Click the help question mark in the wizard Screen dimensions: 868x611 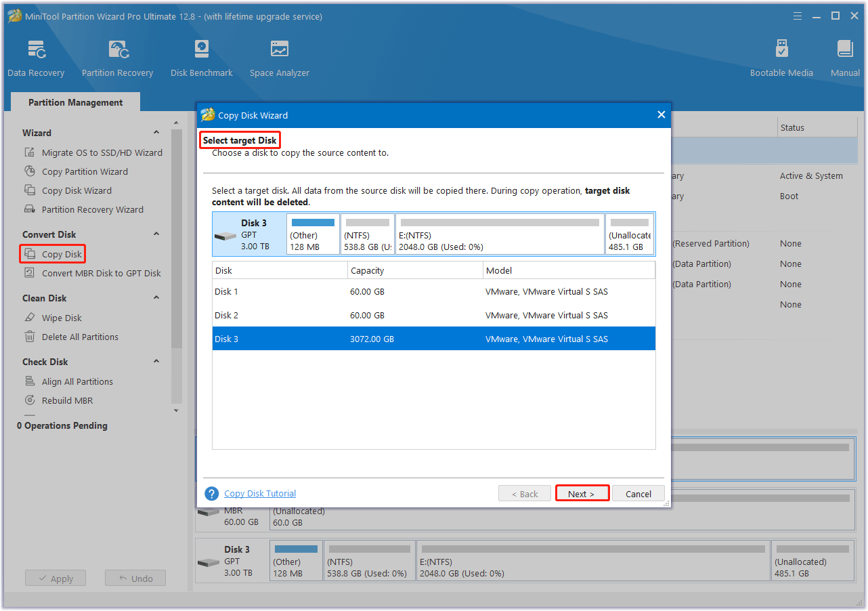(211, 493)
